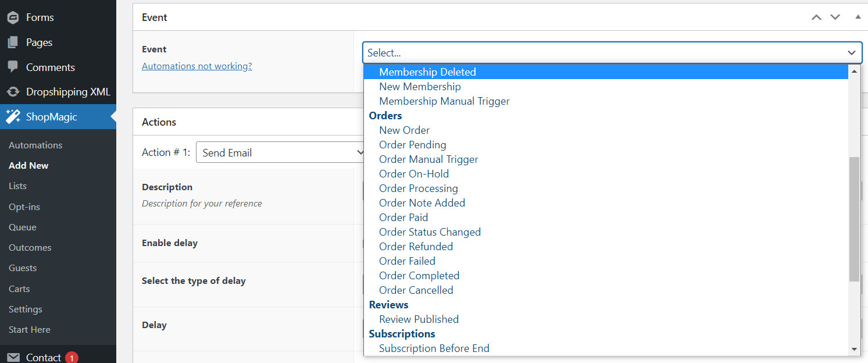Choose Order Completed as the event

(419, 275)
